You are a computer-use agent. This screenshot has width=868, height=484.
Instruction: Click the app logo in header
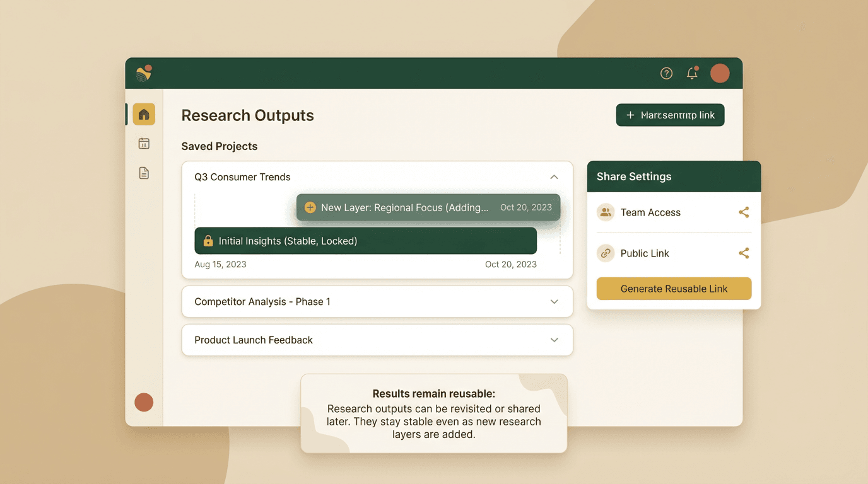(144, 73)
